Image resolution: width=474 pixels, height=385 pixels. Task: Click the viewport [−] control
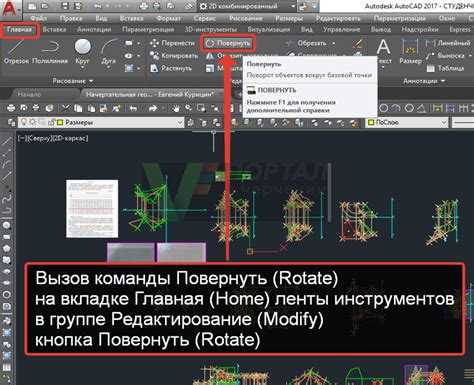(x=21, y=138)
